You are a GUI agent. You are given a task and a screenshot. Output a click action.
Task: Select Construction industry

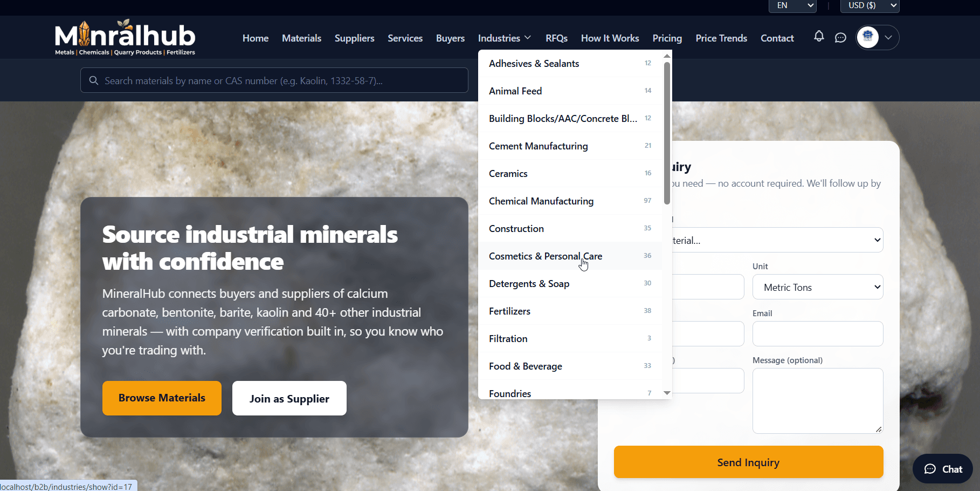tap(570, 228)
